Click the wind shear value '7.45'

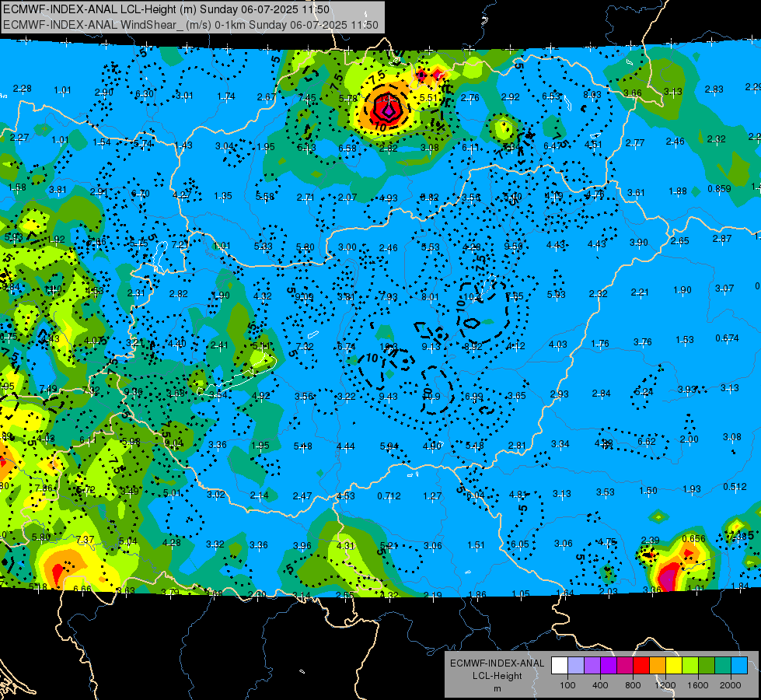coord(307,98)
